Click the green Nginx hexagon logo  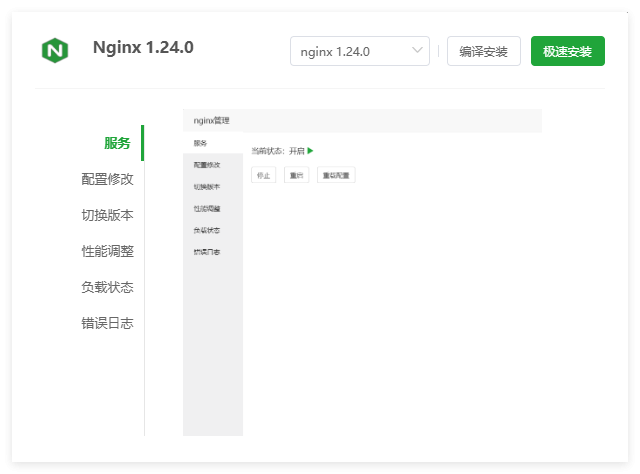pyautogui.click(x=54, y=50)
